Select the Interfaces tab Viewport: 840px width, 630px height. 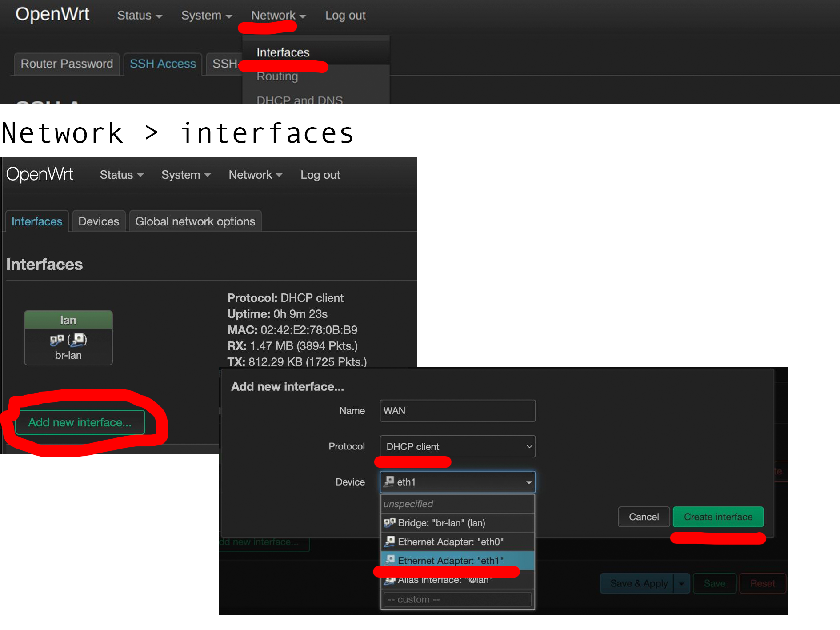[37, 221]
